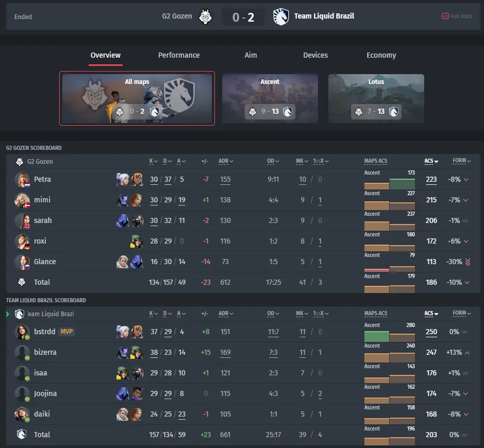Click Team Liquid Total +23 differential

coord(206,435)
